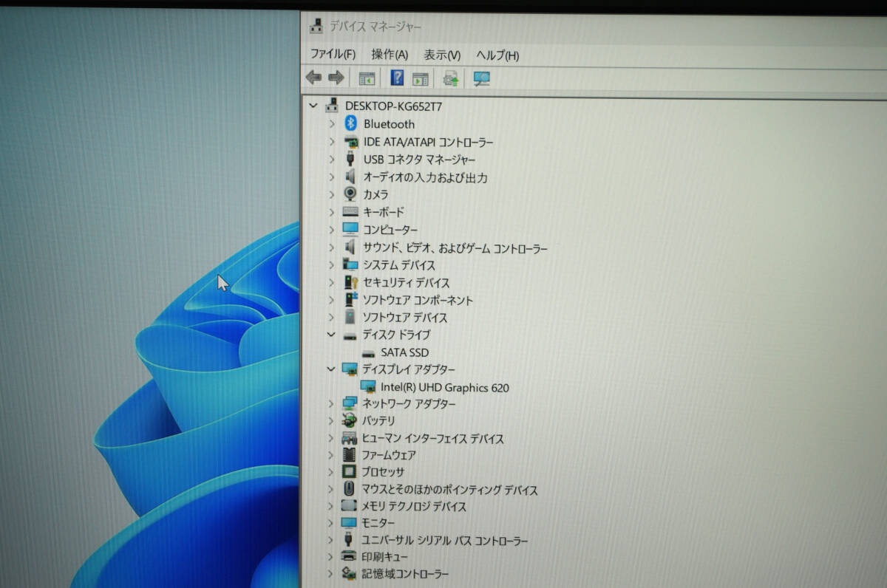Click the USB icon beside ユニバーサル シリアル バス コントローラー
Image resolution: width=887 pixels, height=588 pixels.
(349, 540)
